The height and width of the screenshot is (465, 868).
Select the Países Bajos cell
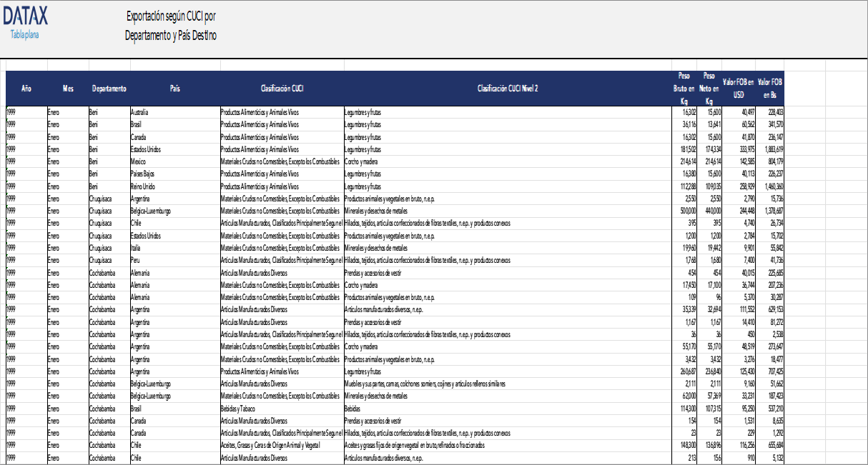tap(144, 174)
